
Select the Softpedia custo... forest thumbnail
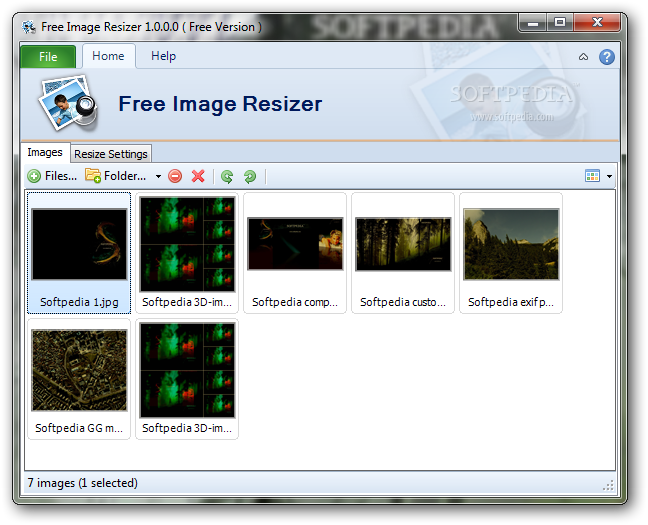403,253
